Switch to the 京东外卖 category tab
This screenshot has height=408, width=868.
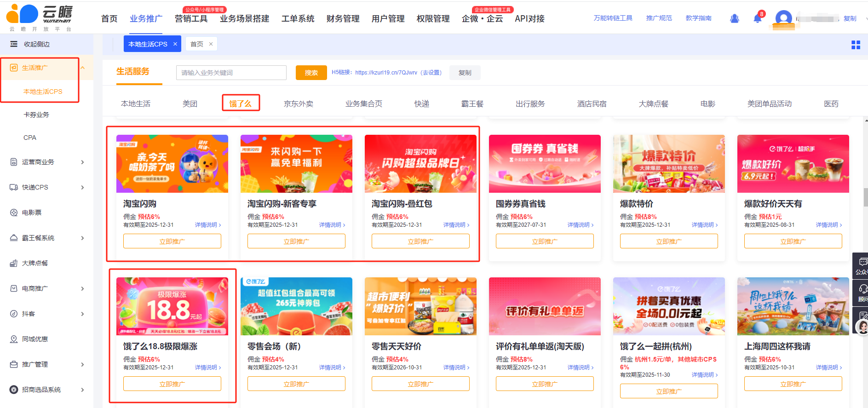coord(299,104)
